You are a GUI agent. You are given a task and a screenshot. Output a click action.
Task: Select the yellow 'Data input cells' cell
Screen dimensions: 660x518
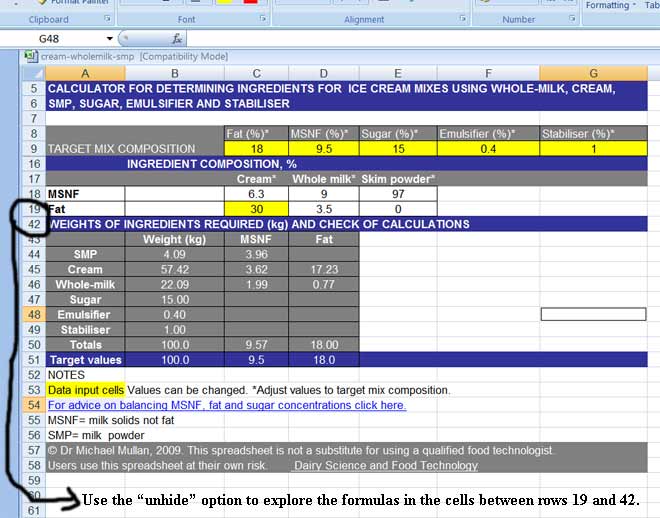(85, 390)
